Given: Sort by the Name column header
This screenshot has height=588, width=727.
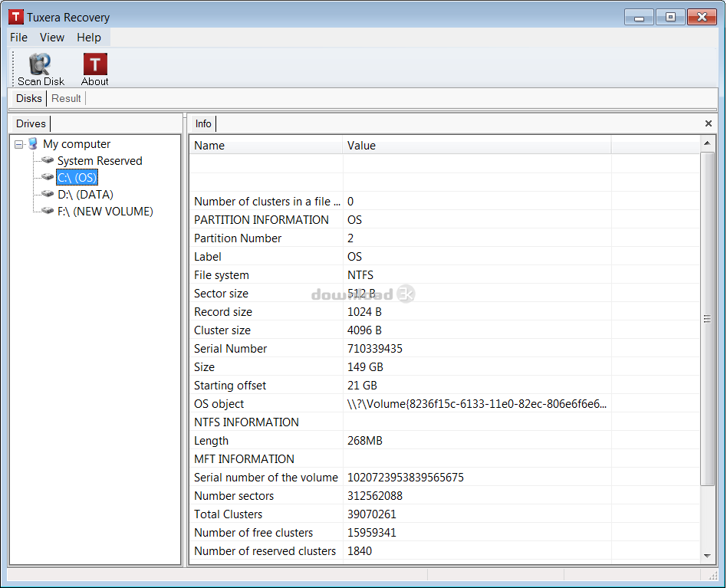Looking at the screenshot, I should click(x=266, y=146).
